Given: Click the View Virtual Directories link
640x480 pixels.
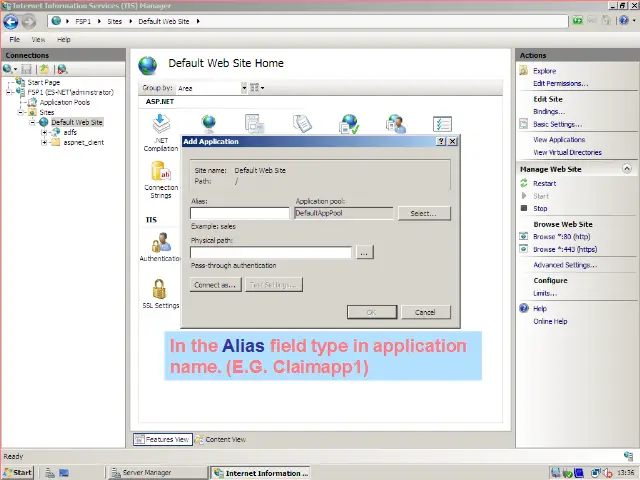Looking at the screenshot, I should point(567,152).
